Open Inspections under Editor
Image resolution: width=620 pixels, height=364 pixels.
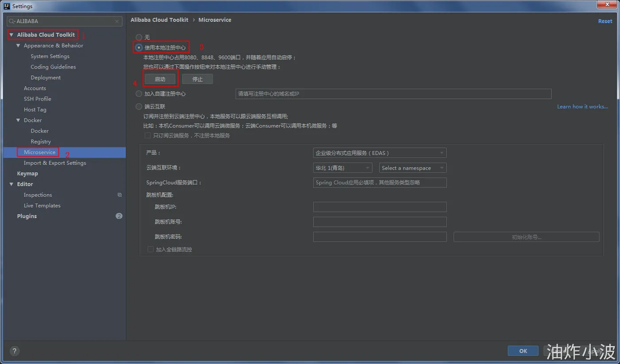point(38,195)
